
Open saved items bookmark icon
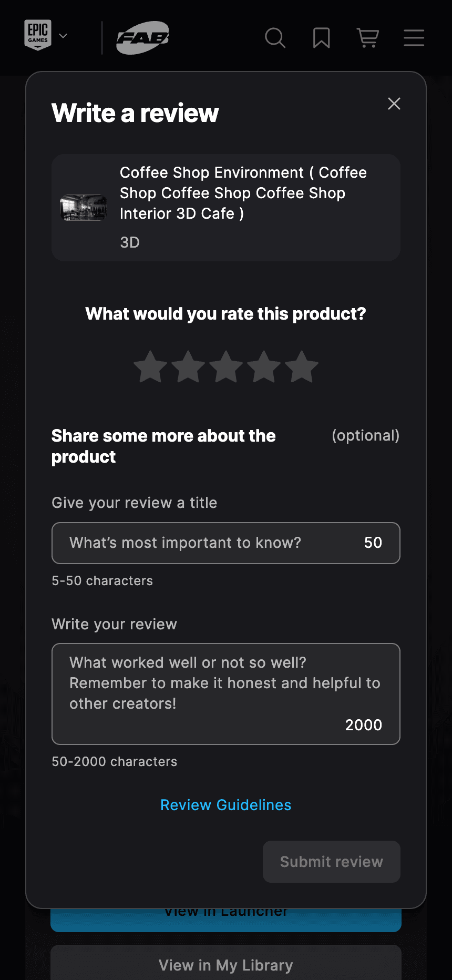(x=321, y=38)
